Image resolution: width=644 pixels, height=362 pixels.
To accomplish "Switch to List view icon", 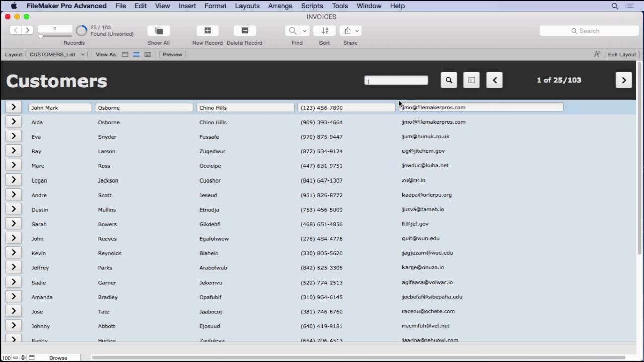I will 136,54.
